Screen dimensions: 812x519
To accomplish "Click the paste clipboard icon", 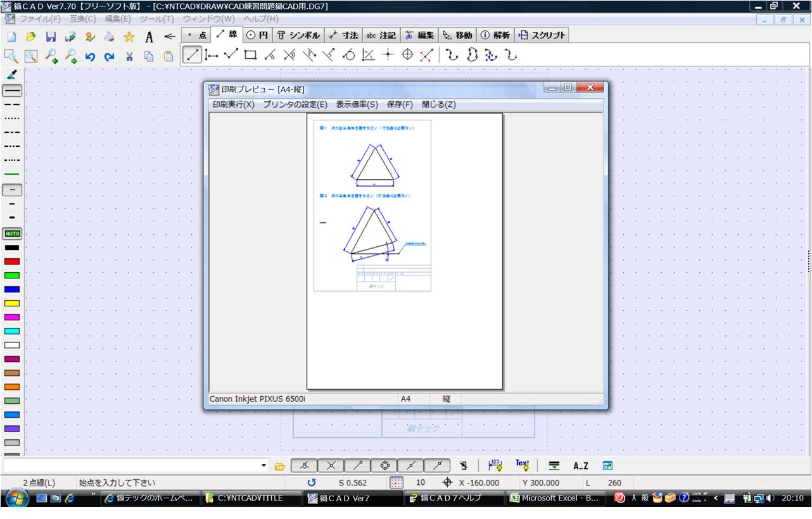I will pos(168,56).
